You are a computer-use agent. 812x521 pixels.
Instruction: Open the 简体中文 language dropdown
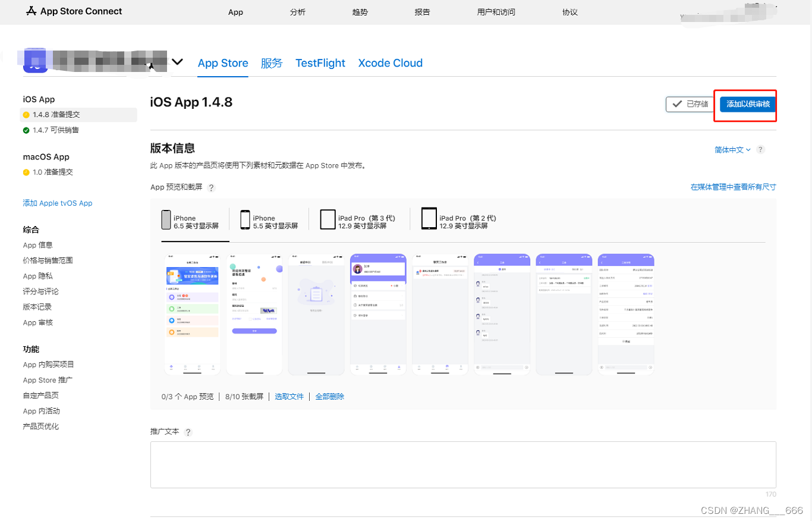coord(732,150)
